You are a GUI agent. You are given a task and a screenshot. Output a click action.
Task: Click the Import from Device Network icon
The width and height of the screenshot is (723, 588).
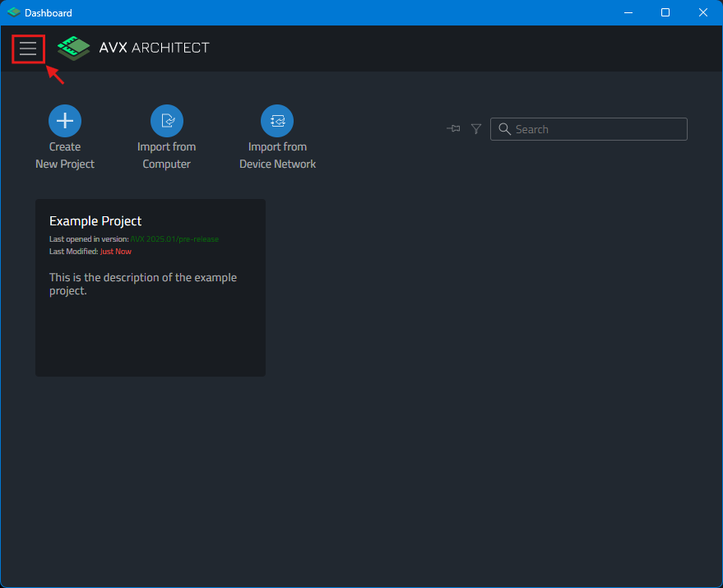pos(277,121)
